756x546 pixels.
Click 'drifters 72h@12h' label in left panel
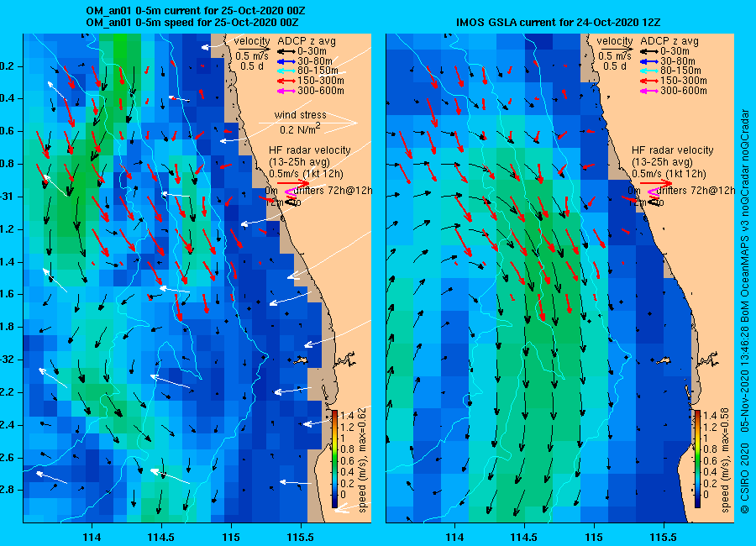point(333,191)
